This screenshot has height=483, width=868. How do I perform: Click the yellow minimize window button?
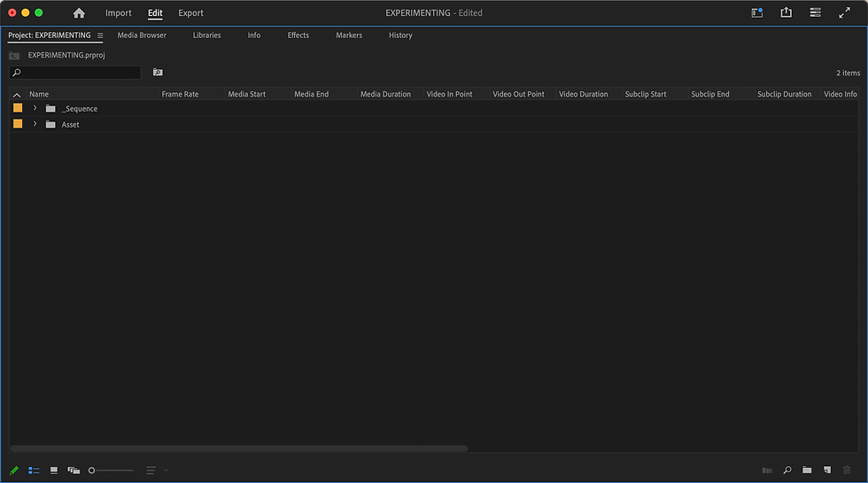(26, 12)
